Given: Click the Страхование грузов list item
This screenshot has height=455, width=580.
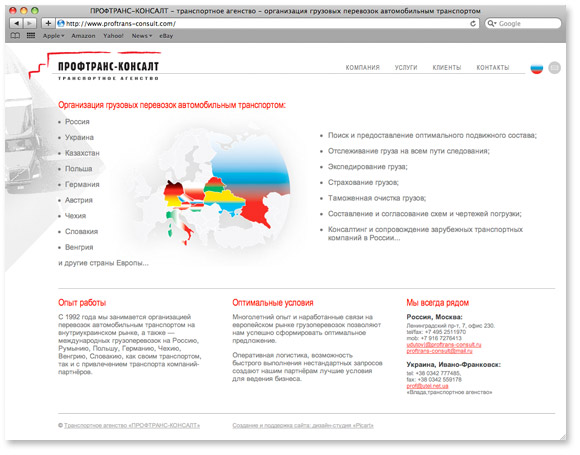Looking at the screenshot, I should 363,182.
